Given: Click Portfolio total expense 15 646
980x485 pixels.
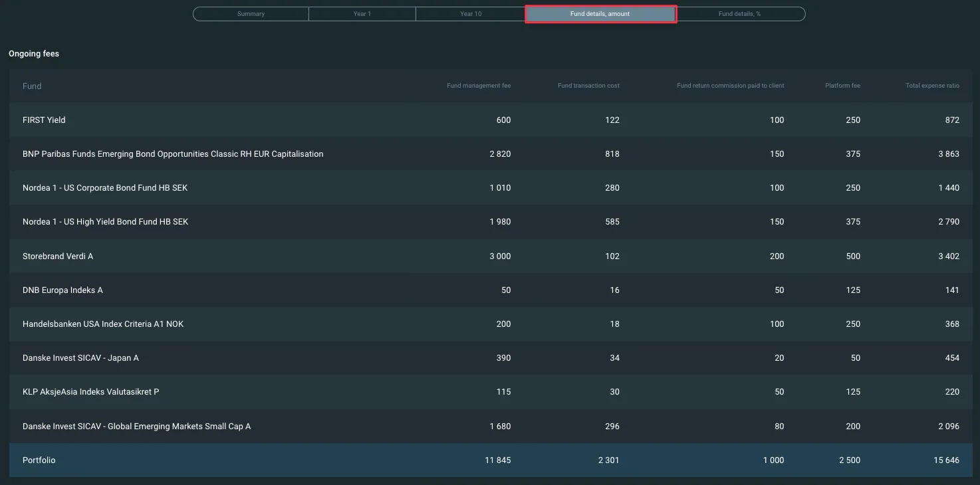Looking at the screenshot, I should point(947,460).
